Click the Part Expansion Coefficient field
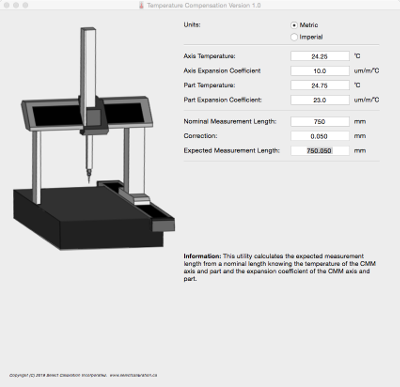Image resolution: width=400 pixels, height=387 pixels. pyautogui.click(x=320, y=100)
